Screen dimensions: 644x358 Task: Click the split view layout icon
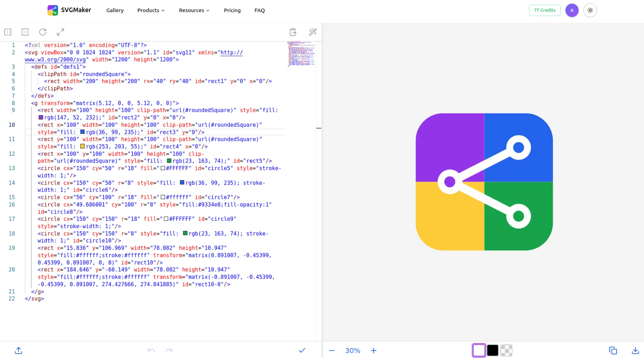(8, 32)
